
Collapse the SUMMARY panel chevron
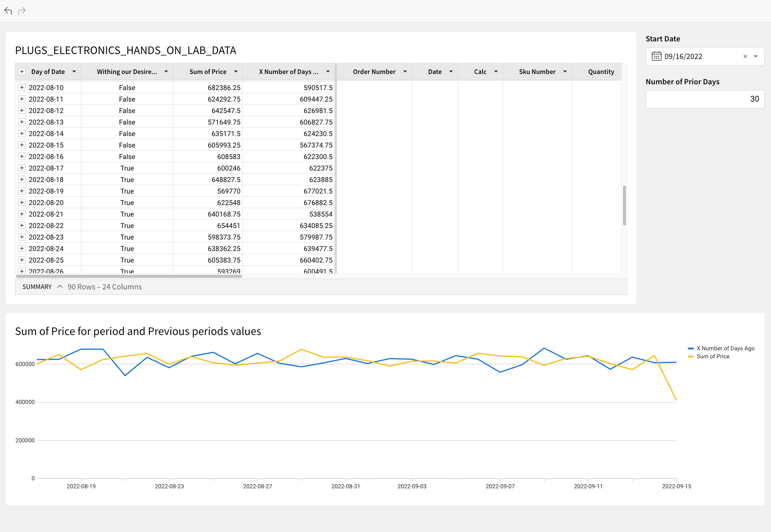tap(60, 286)
